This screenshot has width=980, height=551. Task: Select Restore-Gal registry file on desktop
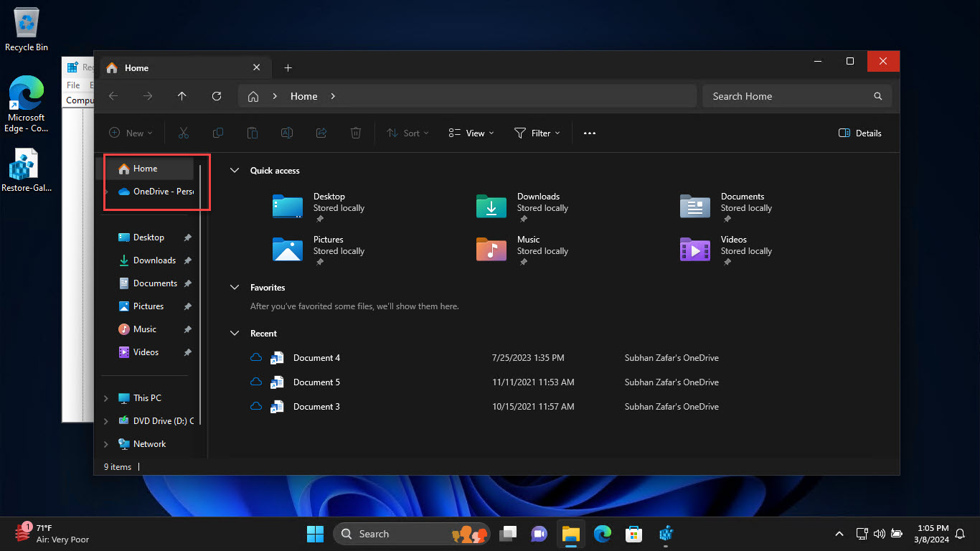click(26, 170)
